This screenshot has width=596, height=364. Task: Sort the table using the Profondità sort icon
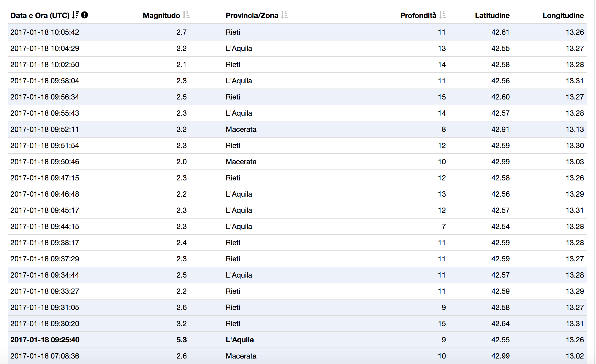point(442,15)
